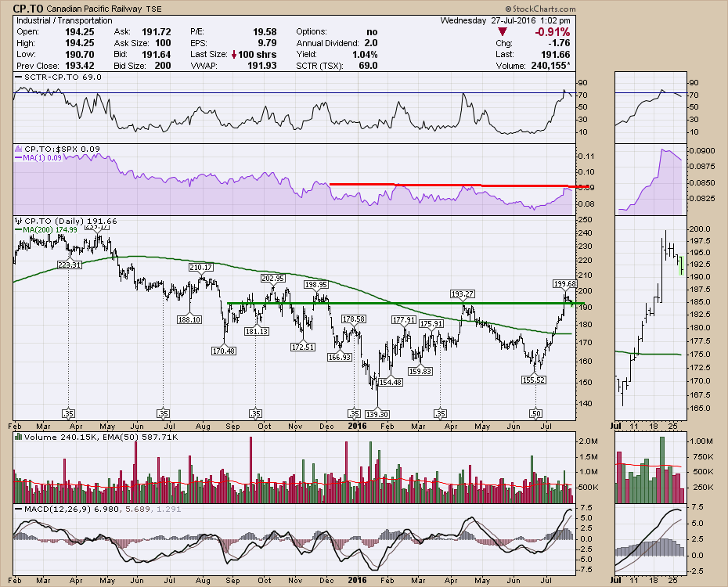This screenshot has height=587, width=728.
Task: Click the Low value 190.70
Action: click(x=79, y=54)
